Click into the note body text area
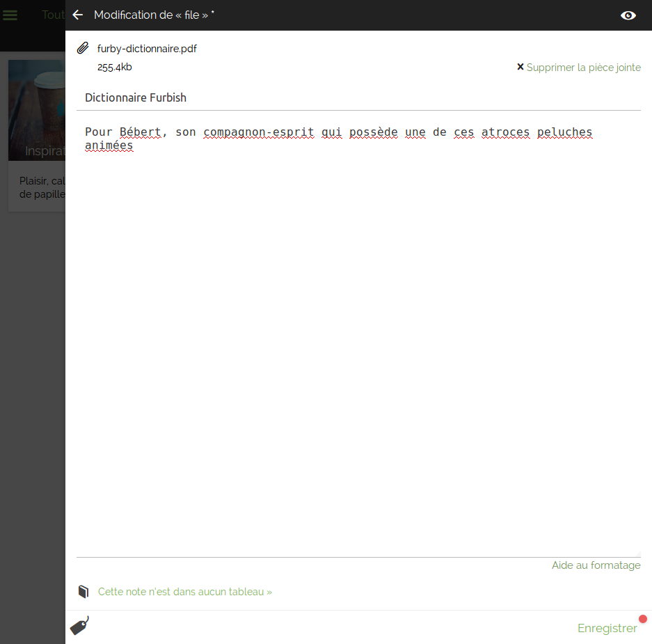Image resolution: width=652 pixels, height=644 pixels. (358, 338)
